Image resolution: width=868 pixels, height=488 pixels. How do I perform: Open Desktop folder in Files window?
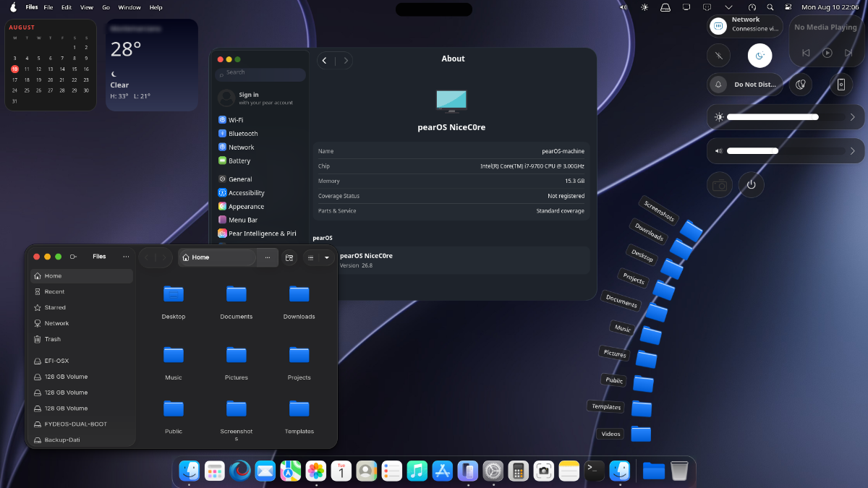(174, 301)
